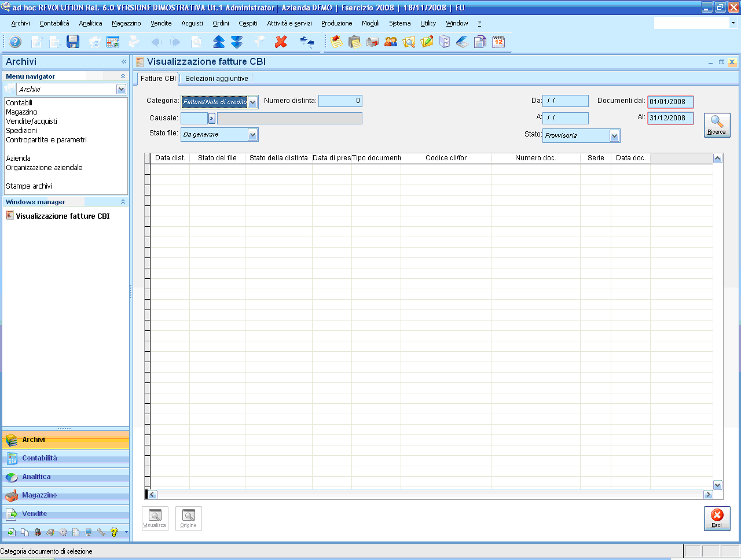The width and height of the screenshot is (741, 560).
Task: Click the pinned yellow note toolbar icon
Action: coord(337,42)
